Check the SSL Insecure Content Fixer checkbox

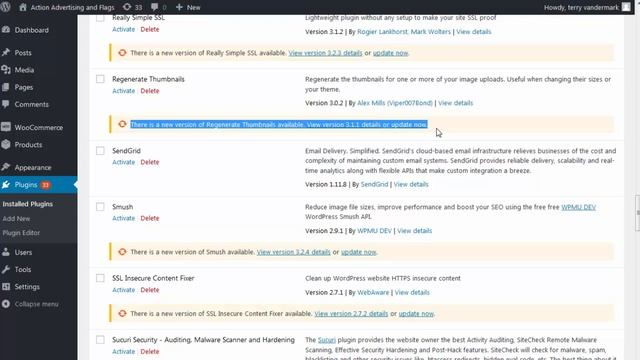(100, 278)
